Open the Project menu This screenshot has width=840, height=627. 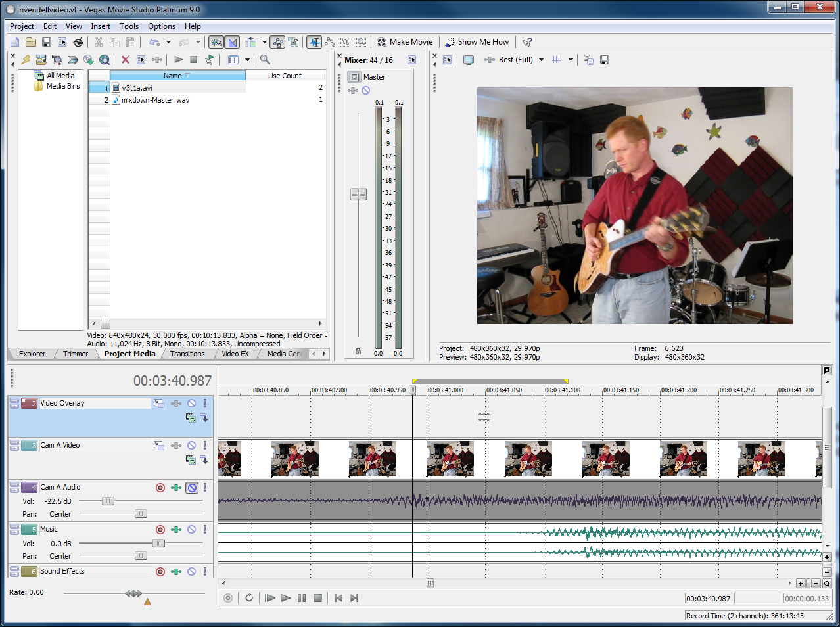(x=22, y=26)
